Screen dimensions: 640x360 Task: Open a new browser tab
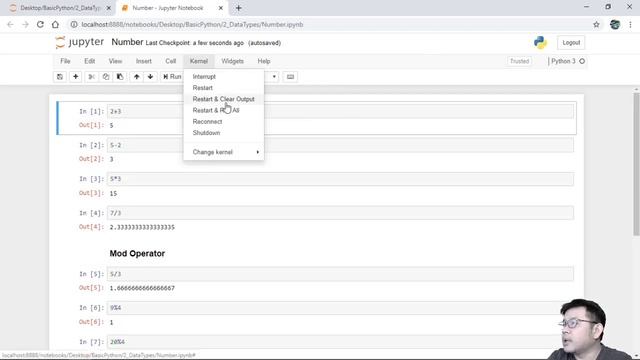click(x=238, y=8)
